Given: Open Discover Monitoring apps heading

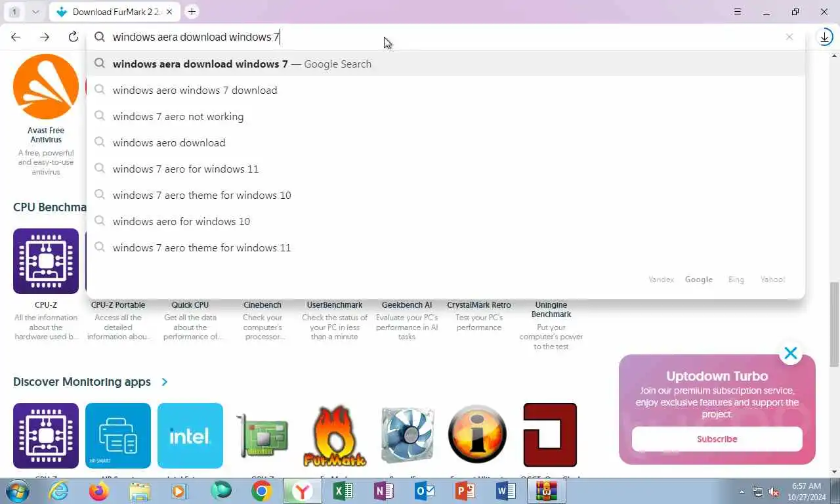Looking at the screenshot, I should [x=82, y=382].
